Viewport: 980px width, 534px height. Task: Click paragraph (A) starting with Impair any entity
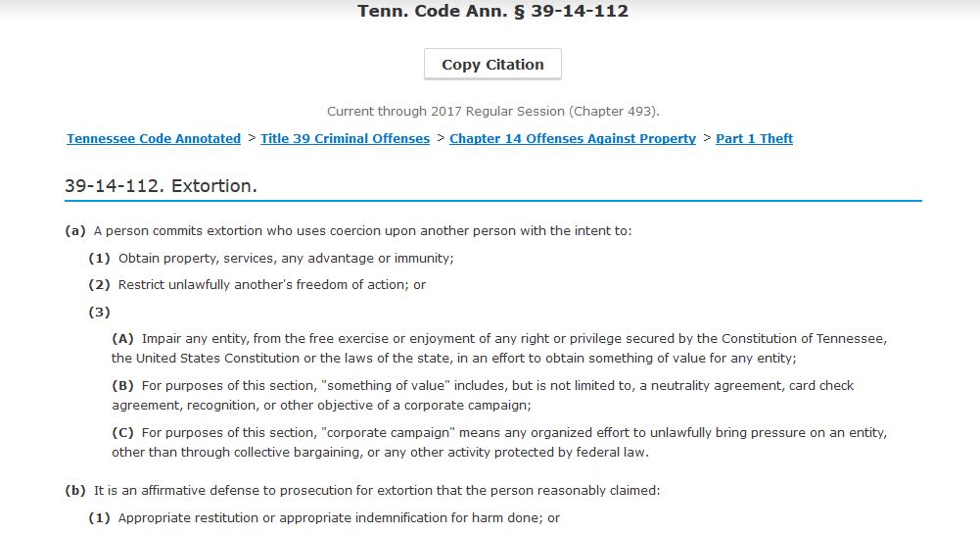(499, 348)
